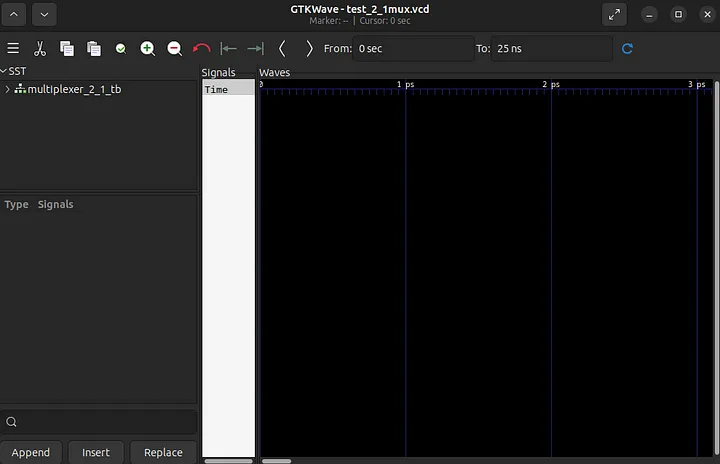Click the Signals column header in SST
Image resolution: width=720 pixels, height=464 pixels.
click(56, 204)
